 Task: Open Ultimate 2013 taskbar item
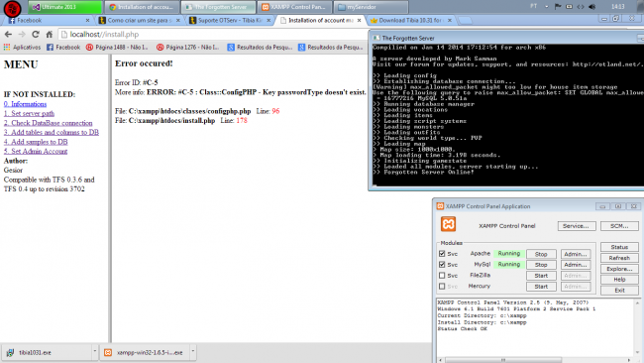click(x=65, y=7)
